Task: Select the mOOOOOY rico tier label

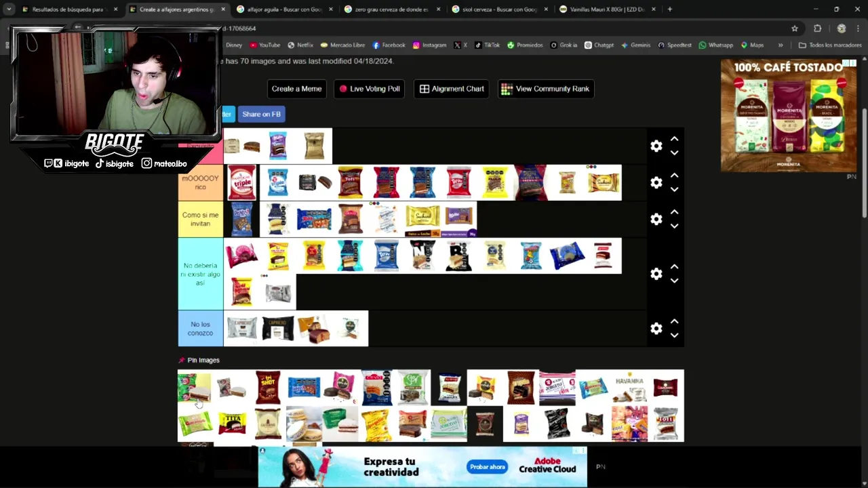Action: click(x=200, y=183)
